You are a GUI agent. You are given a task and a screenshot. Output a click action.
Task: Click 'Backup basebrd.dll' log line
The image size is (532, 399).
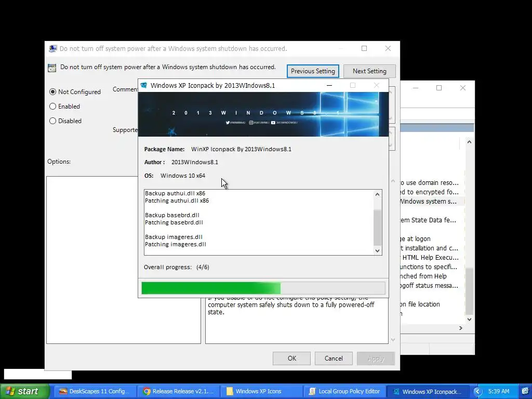[x=172, y=215]
